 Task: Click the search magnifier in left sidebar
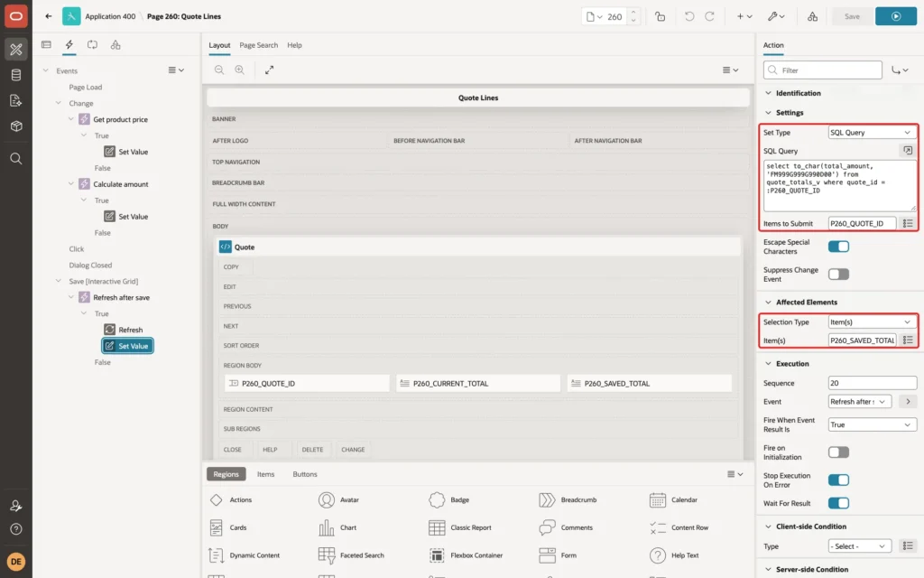click(x=16, y=159)
